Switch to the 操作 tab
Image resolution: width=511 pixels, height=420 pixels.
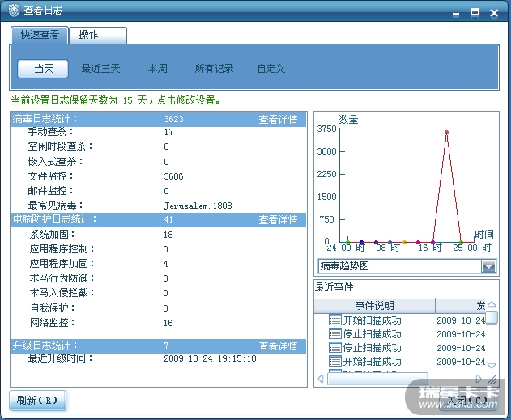pos(98,35)
